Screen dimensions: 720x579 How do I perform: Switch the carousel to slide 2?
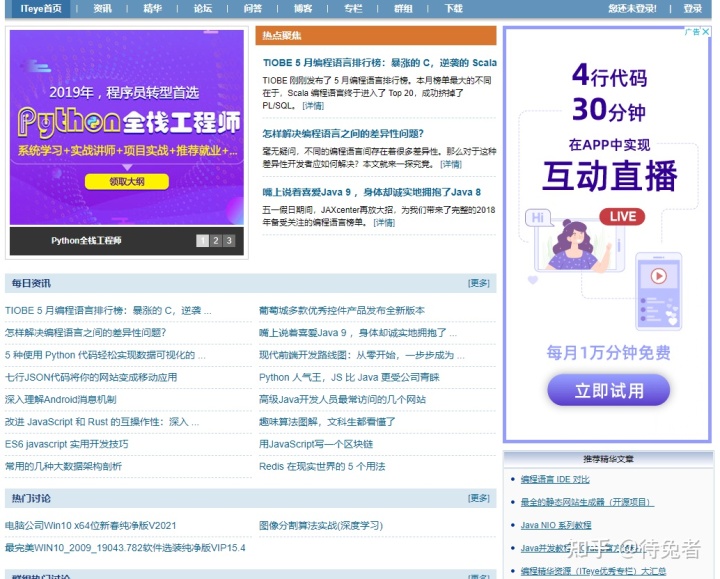click(x=215, y=240)
